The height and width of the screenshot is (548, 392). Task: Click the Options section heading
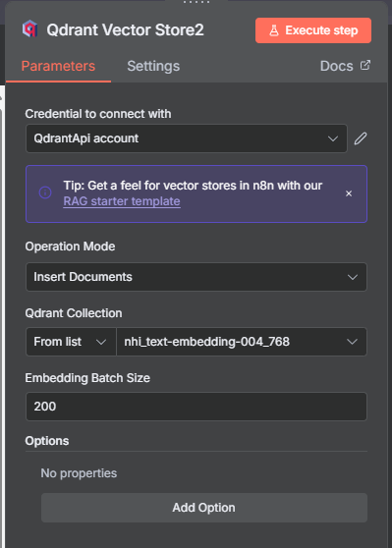coord(47,441)
